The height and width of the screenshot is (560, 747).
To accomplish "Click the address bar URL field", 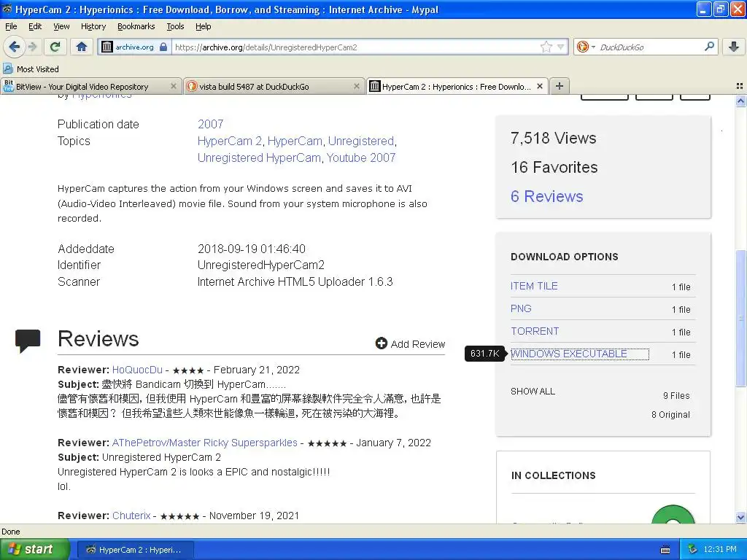I will tap(355, 47).
